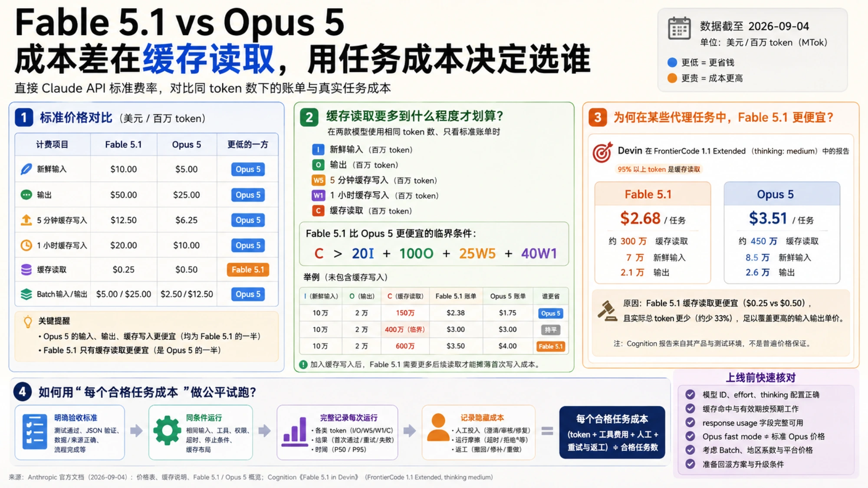Click the 更低的一方 column header
This screenshot has height=488, width=868.
[248, 144]
